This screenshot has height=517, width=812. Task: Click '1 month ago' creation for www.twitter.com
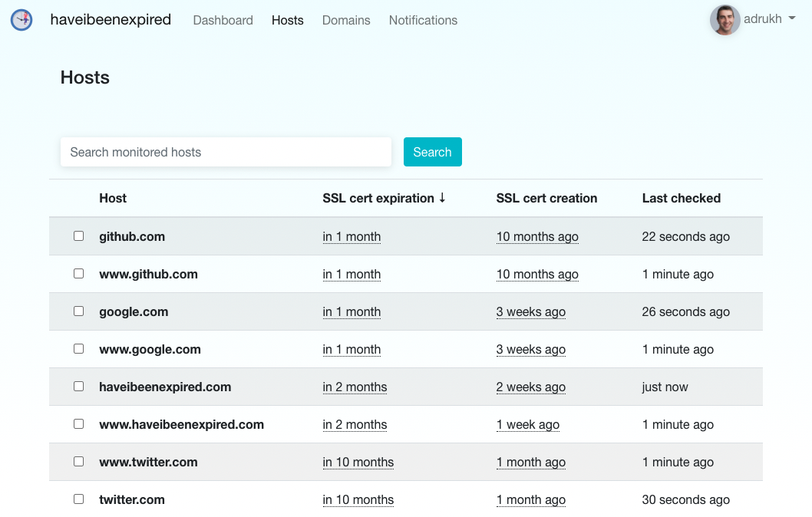pyautogui.click(x=531, y=462)
